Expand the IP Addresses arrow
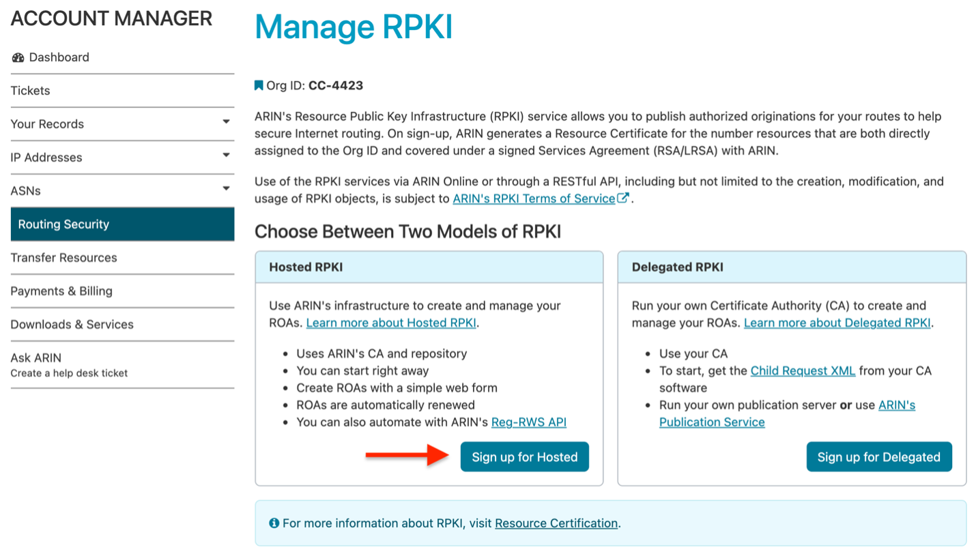Image resolution: width=976 pixels, height=560 pixels. click(x=226, y=156)
